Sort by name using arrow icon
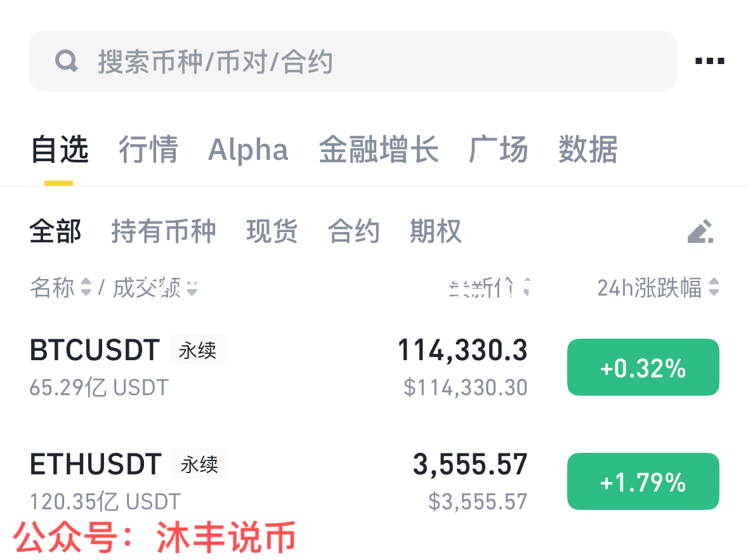 pos(86,288)
